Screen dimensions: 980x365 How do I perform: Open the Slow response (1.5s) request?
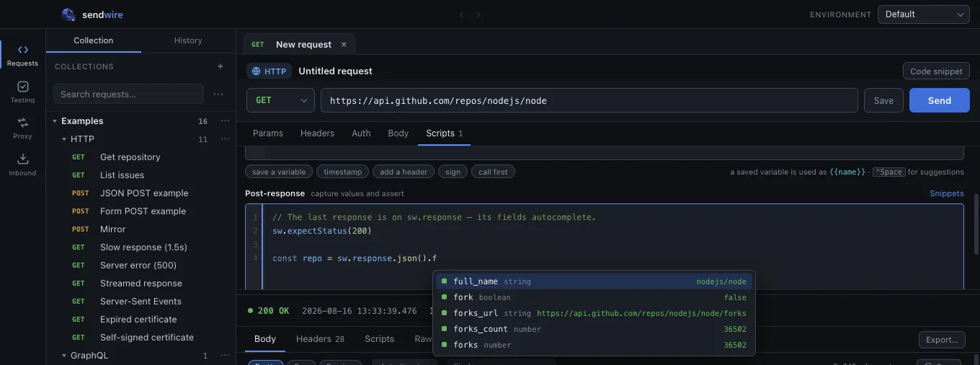pyautogui.click(x=141, y=247)
